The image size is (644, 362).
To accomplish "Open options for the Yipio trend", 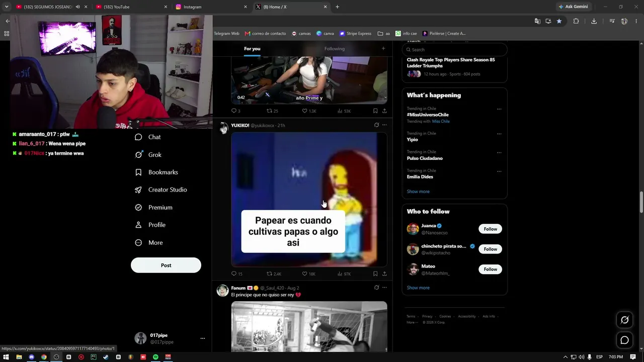I will 499,134.
